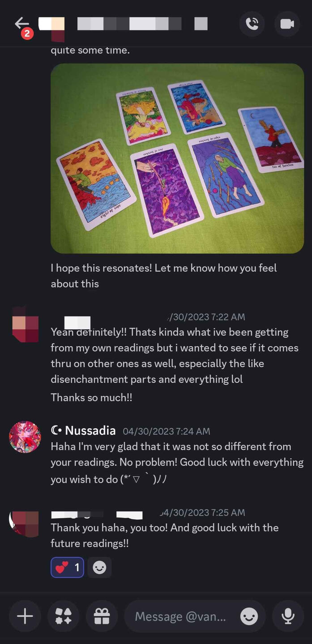The height and width of the screenshot is (644, 312).
Task: Add a new reaction with smiley button
Action: click(99, 568)
